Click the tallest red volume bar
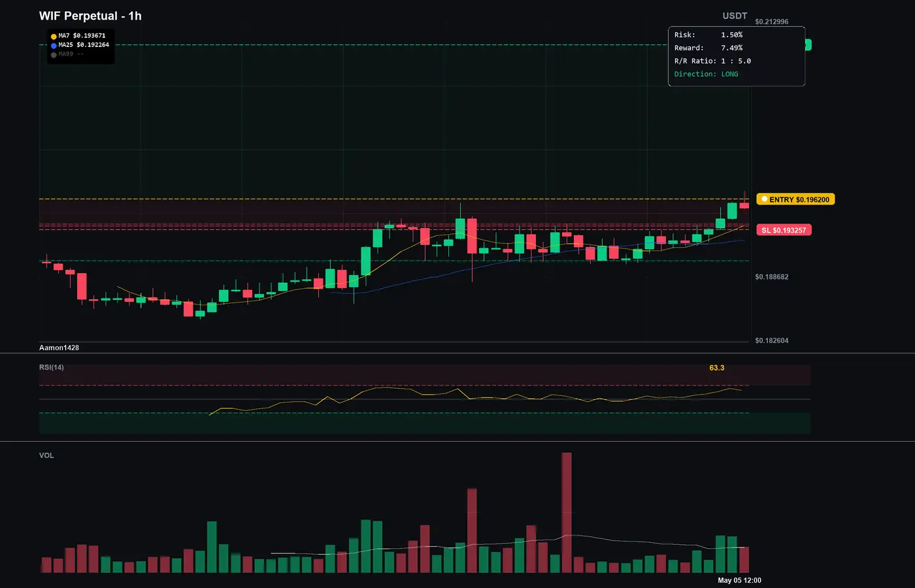The image size is (915, 588). [567, 513]
